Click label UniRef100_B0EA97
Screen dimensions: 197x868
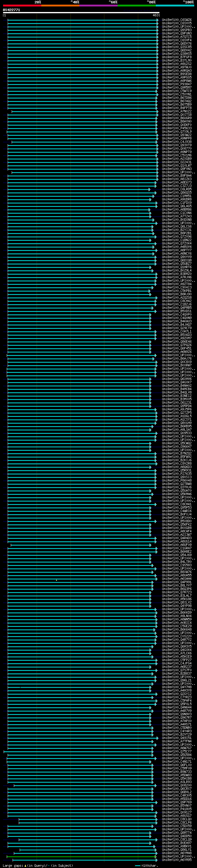[x=176, y=843]
